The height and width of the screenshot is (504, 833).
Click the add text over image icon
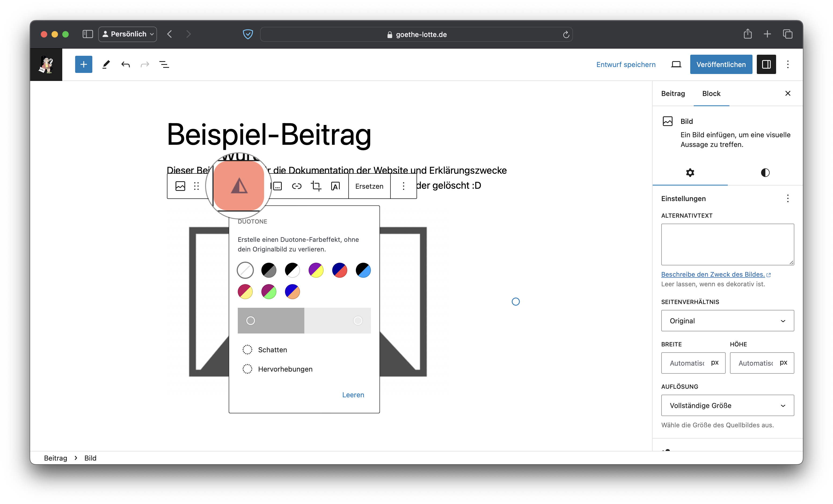coord(335,186)
